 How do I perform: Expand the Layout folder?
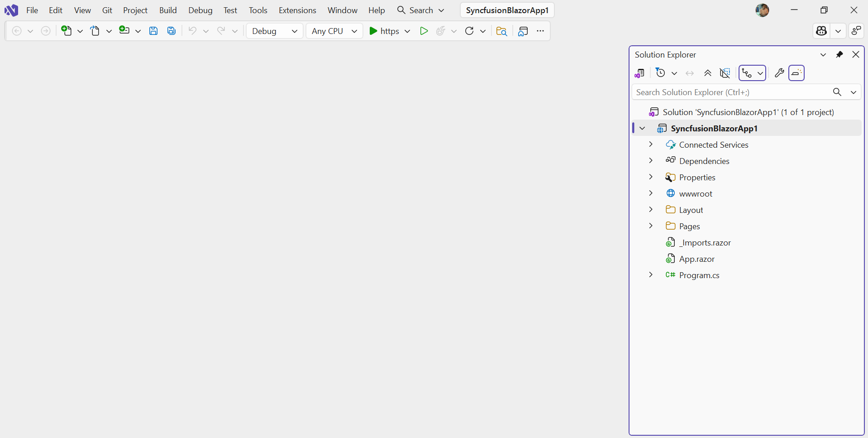651,209
